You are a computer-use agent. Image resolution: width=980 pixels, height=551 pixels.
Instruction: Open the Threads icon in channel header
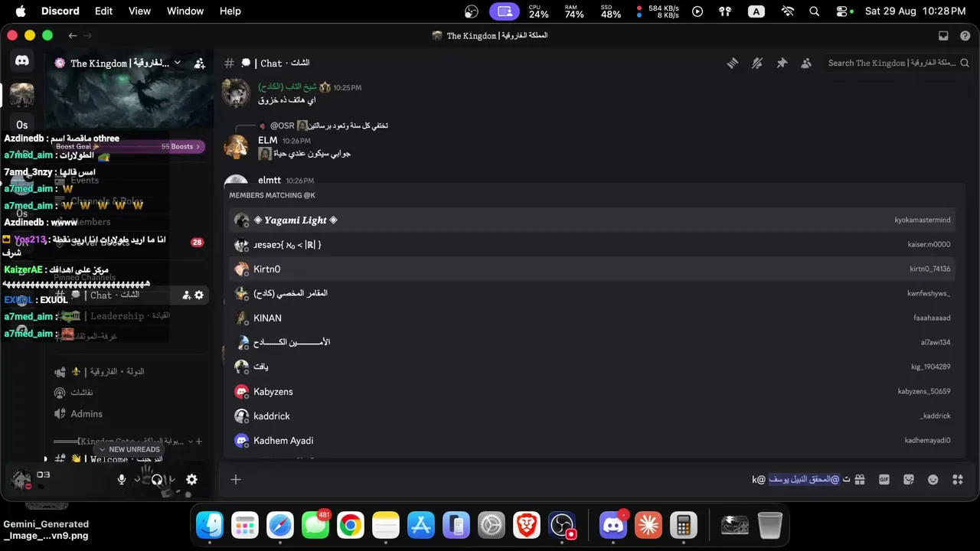pos(733,64)
